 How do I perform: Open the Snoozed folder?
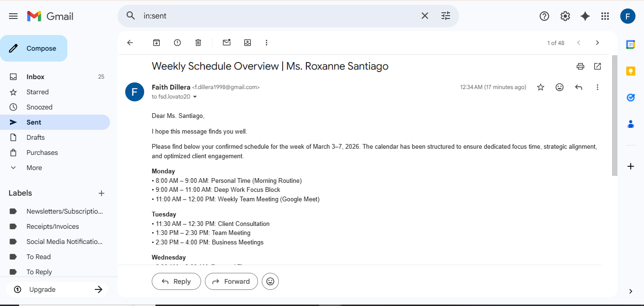55,107
